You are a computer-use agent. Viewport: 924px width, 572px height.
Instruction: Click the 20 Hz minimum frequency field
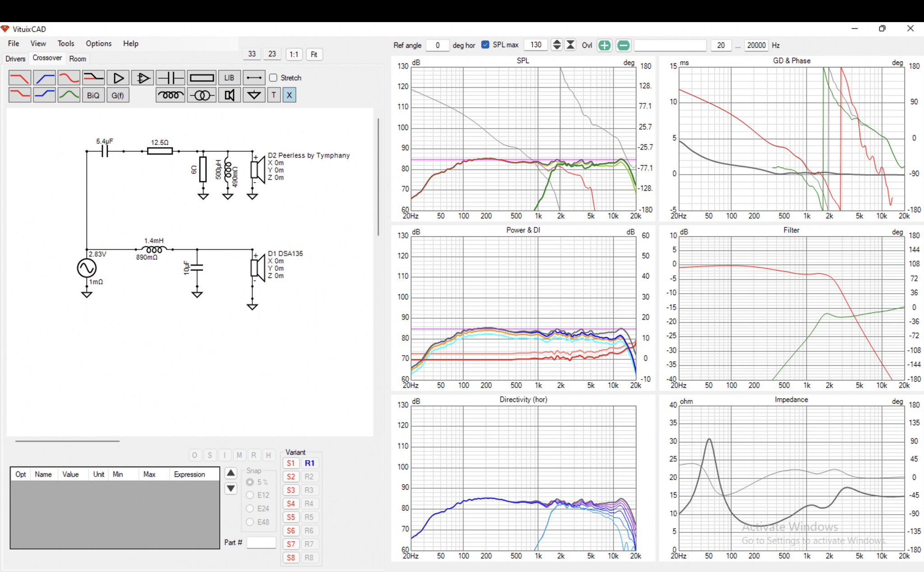point(721,45)
